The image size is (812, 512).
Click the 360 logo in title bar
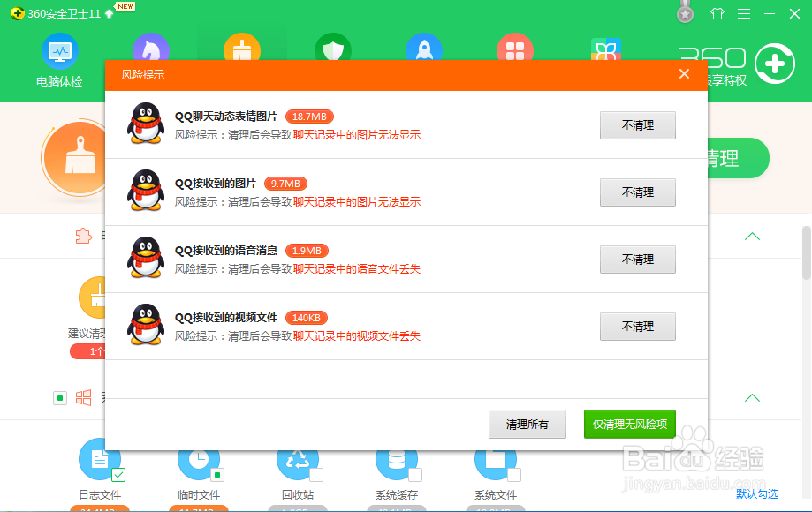[17, 13]
